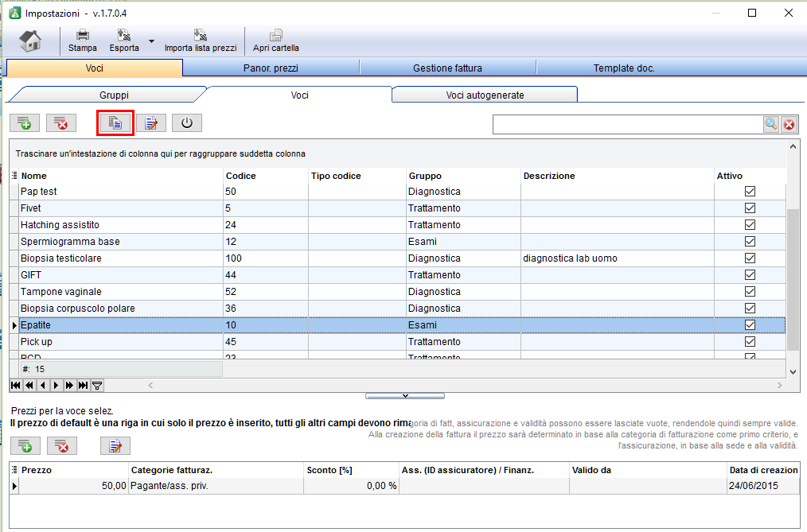The width and height of the screenshot is (807, 532).
Task: Uncheck Attivo for Hatching assistito
Action: (x=750, y=224)
